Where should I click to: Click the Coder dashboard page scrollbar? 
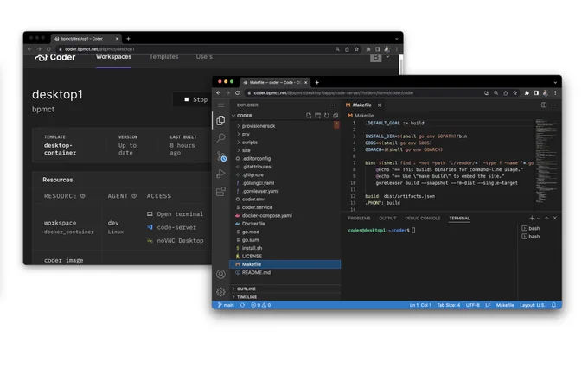(401, 65)
